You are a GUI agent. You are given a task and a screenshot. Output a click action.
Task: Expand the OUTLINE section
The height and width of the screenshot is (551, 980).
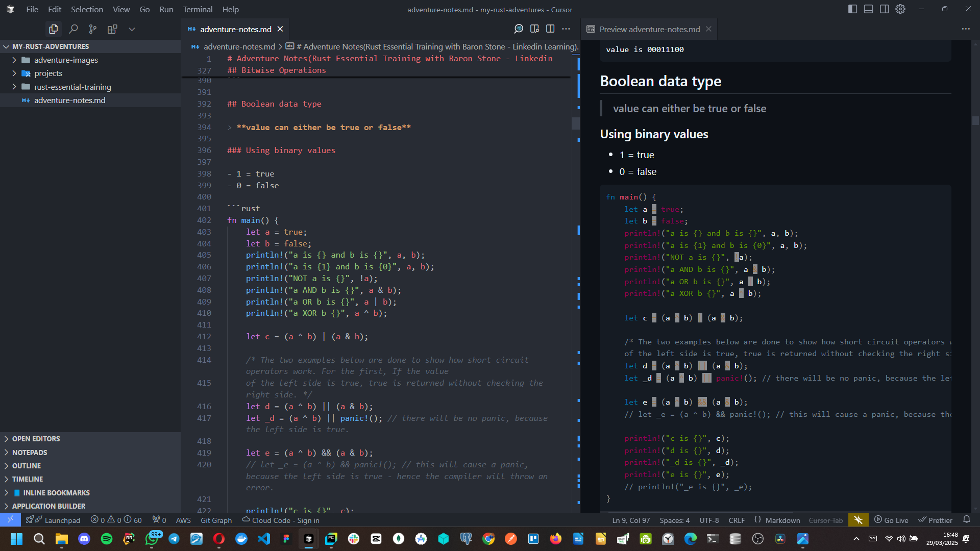tap(27, 465)
